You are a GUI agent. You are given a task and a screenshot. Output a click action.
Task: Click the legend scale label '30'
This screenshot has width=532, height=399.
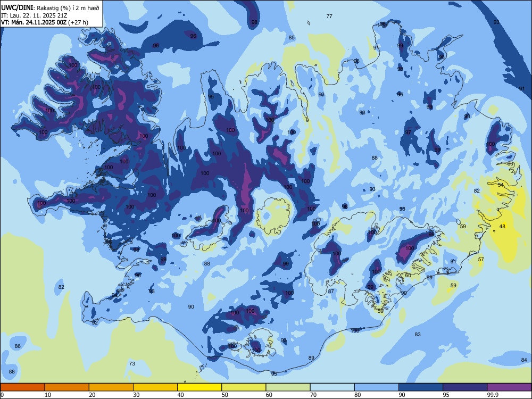point(136,395)
